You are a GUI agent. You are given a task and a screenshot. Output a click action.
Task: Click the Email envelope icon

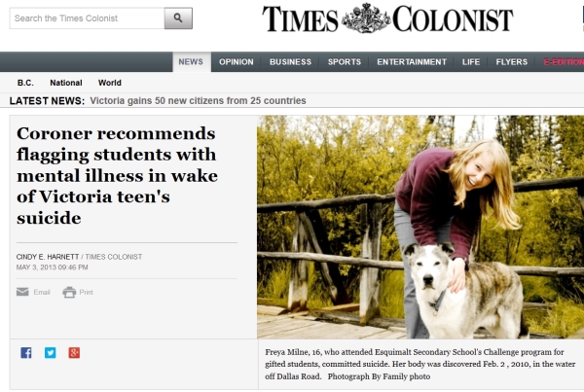click(22, 292)
